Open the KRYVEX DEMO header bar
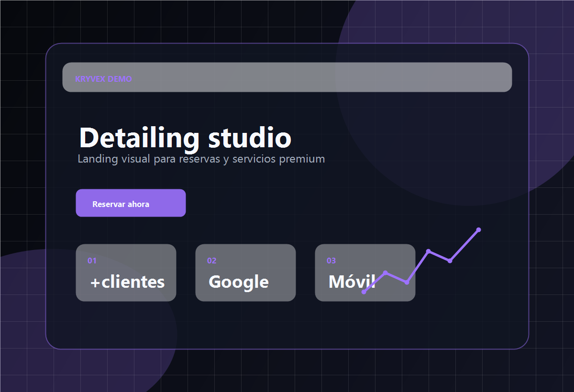Image resolution: width=574 pixels, height=392 pixels. pyautogui.click(x=287, y=77)
